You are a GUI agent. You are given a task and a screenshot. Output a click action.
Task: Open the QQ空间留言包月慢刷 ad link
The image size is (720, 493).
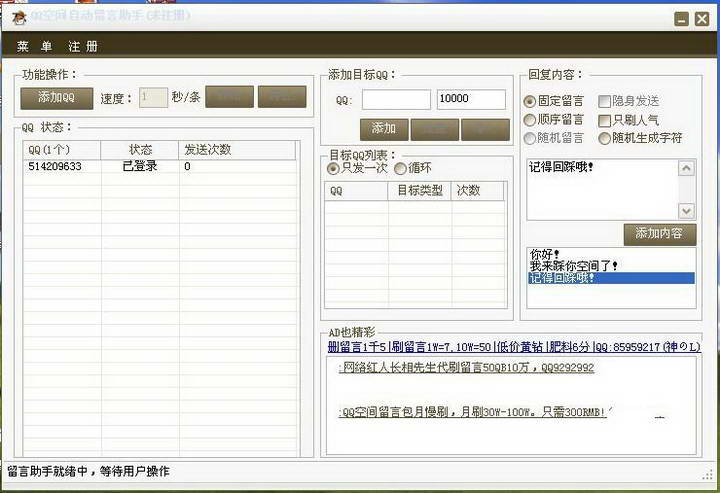click(472, 412)
